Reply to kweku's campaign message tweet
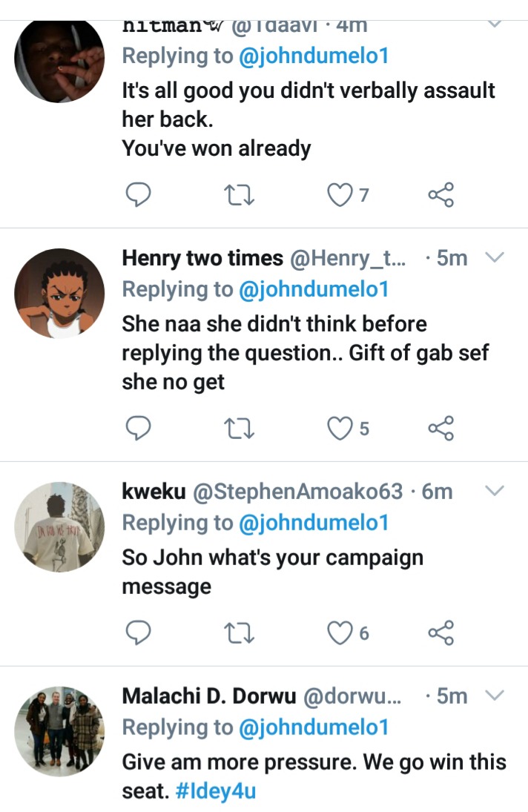The width and height of the screenshot is (528, 812). click(x=137, y=632)
